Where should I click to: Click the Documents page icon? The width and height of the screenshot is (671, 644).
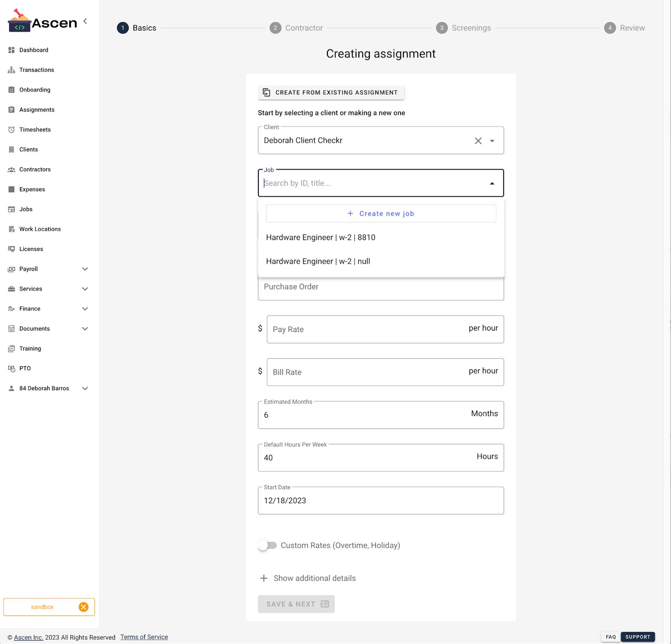click(x=11, y=329)
